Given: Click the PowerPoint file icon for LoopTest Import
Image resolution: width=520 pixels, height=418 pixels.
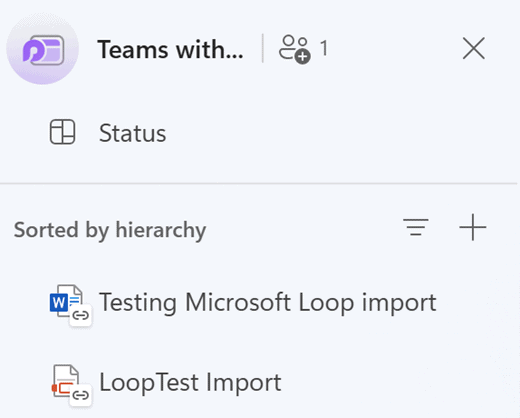Looking at the screenshot, I should pyautogui.click(x=65, y=381).
